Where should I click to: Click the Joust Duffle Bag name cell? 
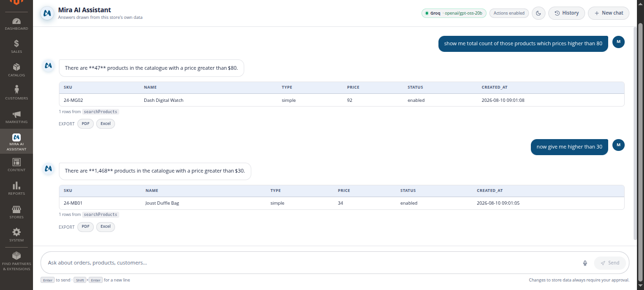(x=162, y=203)
